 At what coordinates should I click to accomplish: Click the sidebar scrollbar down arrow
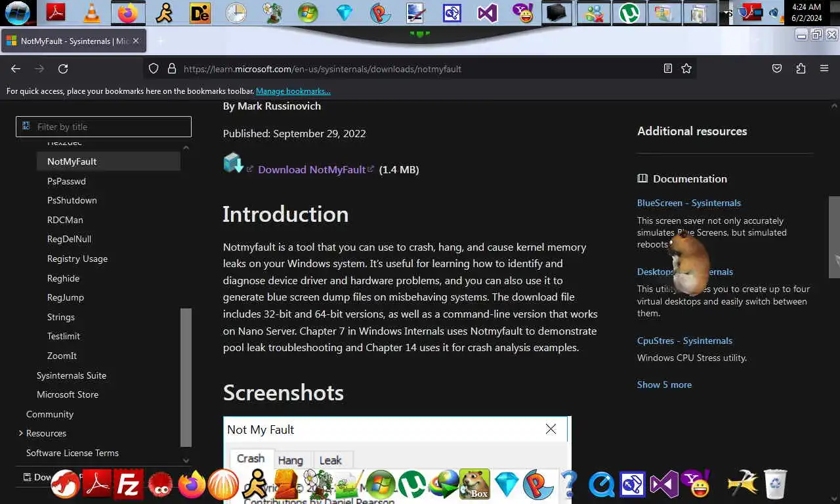(186, 461)
